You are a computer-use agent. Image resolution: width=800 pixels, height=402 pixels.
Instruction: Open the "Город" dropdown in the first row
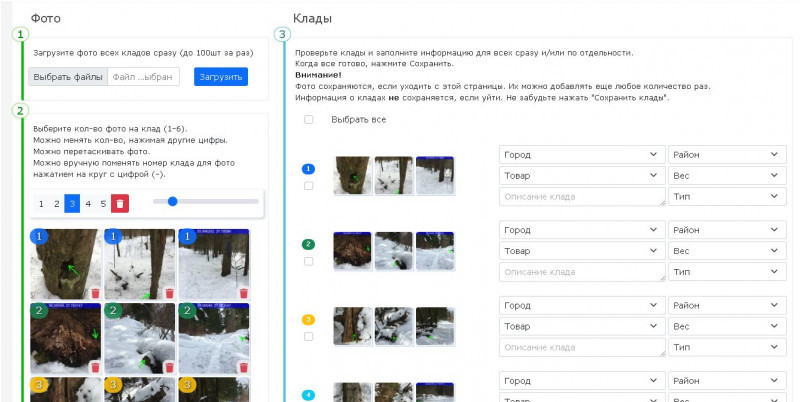click(x=581, y=154)
